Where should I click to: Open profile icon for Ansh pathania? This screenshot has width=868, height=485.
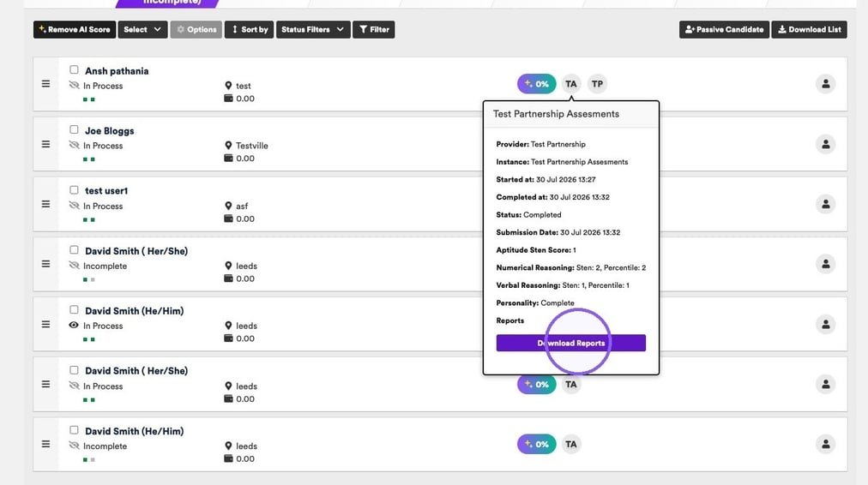click(825, 84)
